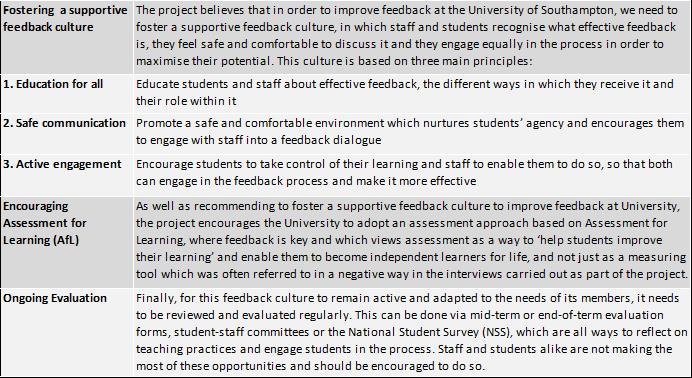Click the project description paragraph mentioning University of Southampton
Image resolution: width=692 pixels, height=378 pixels.
click(406, 35)
